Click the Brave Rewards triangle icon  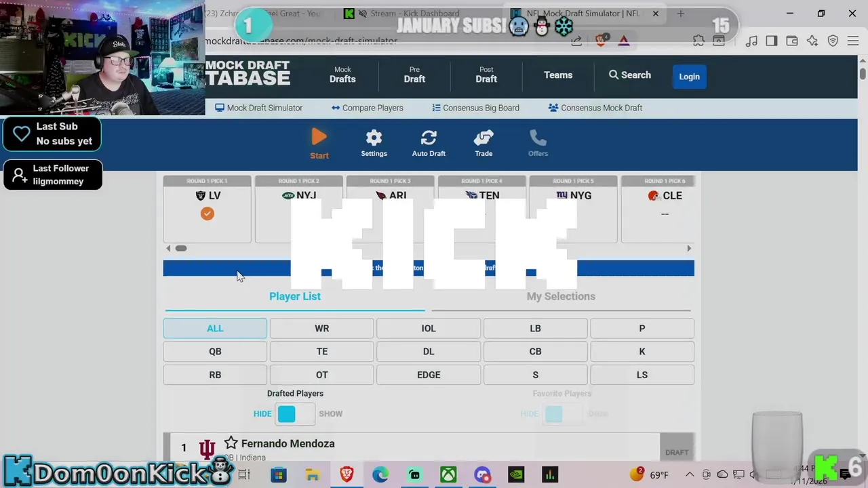(x=623, y=41)
